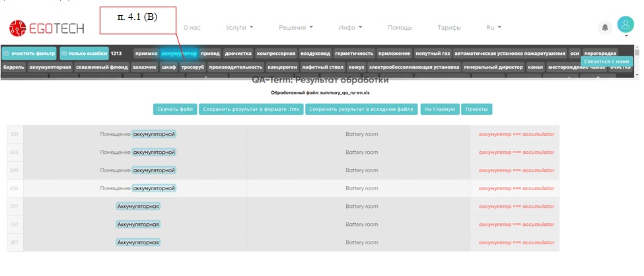The height and width of the screenshot is (276, 644).
Task: Select row 521 'Помещение аккумуляторной'
Action: (x=138, y=134)
